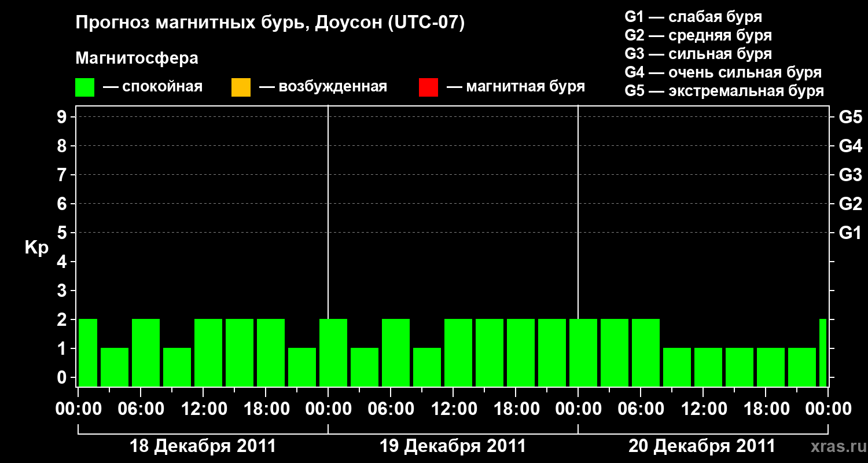Click the '18:00' tick label for 20 December

pyautogui.click(x=766, y=409)
